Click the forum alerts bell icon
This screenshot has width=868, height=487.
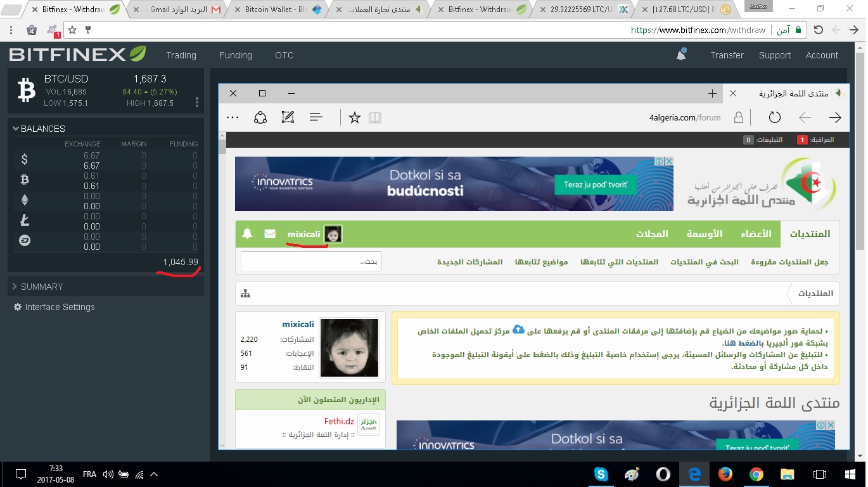(247, 234)
